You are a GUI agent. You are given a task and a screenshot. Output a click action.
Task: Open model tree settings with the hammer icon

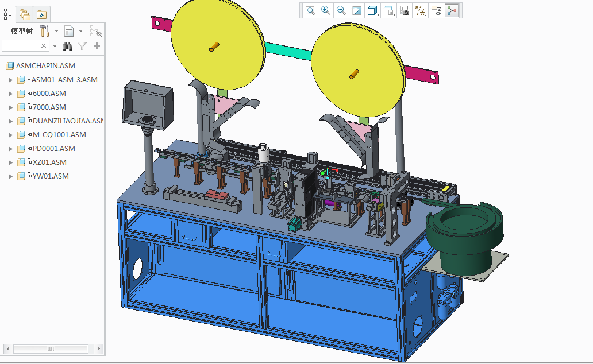click(x=45, y=31)
